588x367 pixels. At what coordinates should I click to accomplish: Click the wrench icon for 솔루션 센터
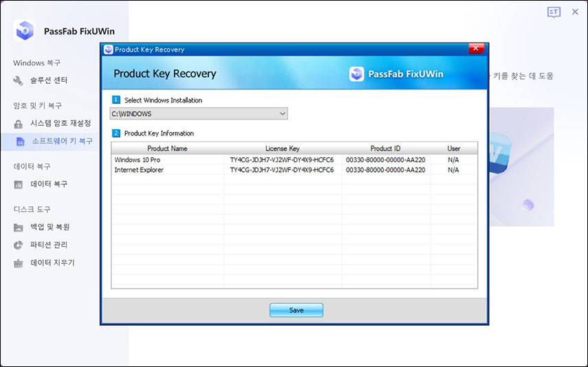coord(19,81)
